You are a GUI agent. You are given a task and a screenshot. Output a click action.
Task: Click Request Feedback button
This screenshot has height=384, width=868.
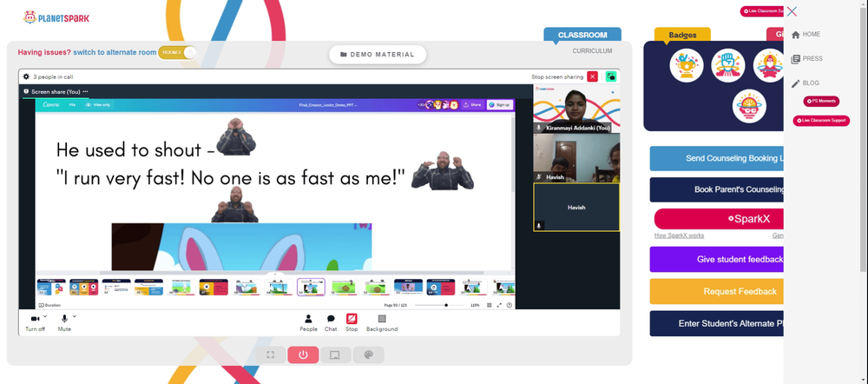tap(717, 291)
